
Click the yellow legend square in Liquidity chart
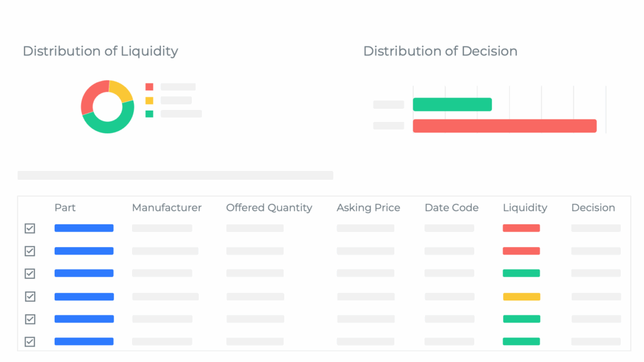[x=149, y=101]
